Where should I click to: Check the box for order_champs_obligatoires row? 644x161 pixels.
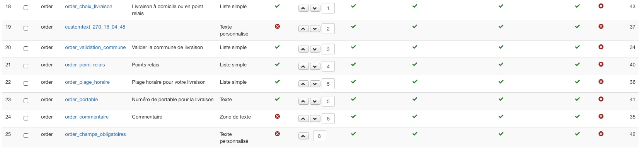(26, 136)
